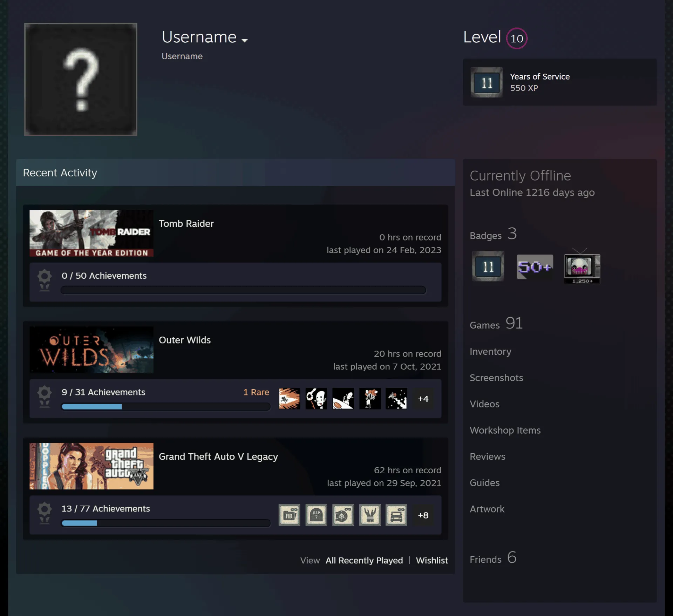
Task: Click the 1,250+ TV badge icon
Action: click(x=582, y=266)
